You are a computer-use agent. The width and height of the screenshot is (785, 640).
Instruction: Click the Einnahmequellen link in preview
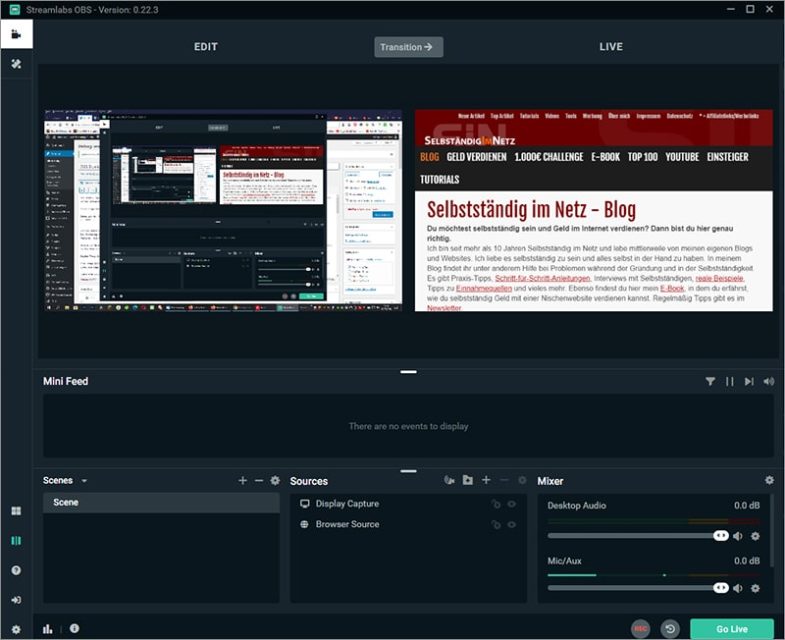click(484, 288)
